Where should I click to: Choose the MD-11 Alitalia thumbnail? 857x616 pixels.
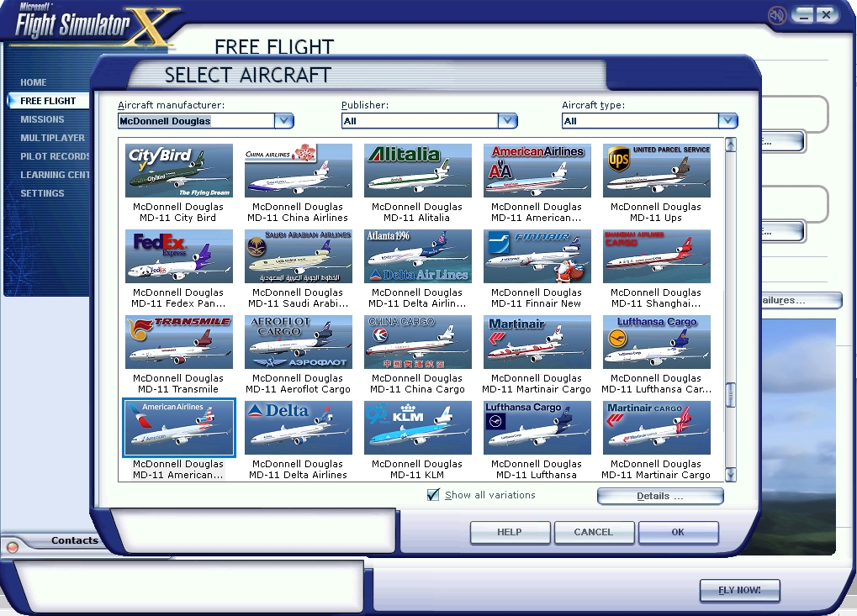coord(418,171)
